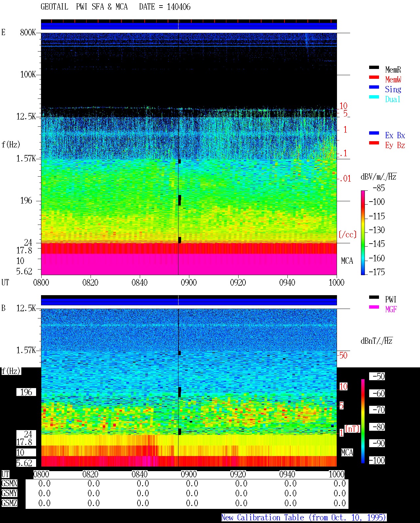Click the red [/cc] density unit label
Image resolution: width=420 pixels, height=523 pixels.
[347, 235]
